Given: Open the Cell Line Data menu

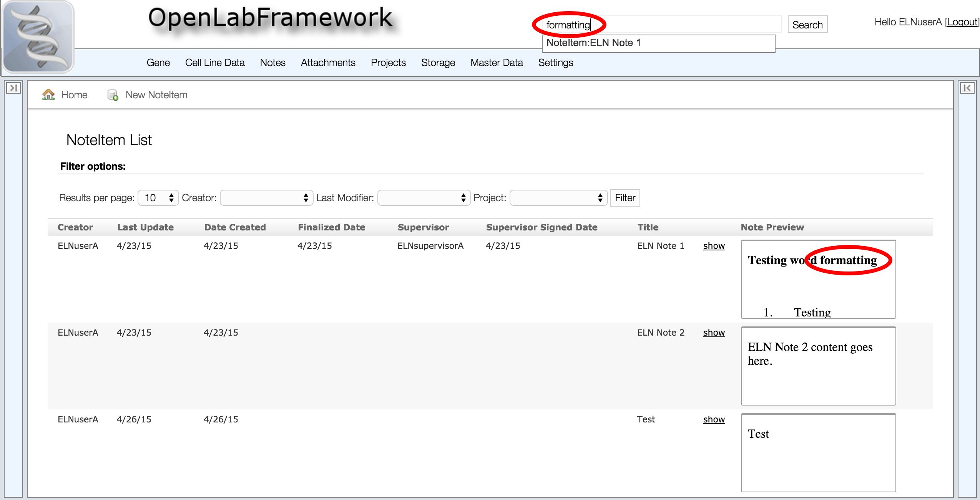Looking at the screenshot, I should pyautogui.click(x=214, y=63).
